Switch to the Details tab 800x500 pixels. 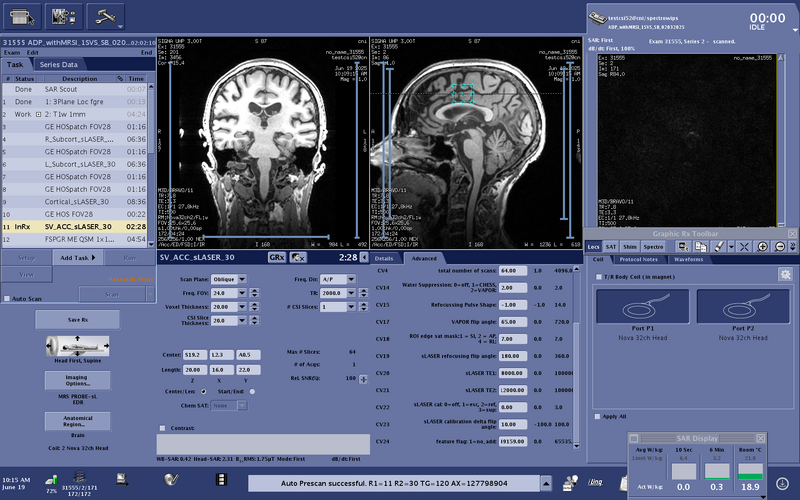(384, 258)
